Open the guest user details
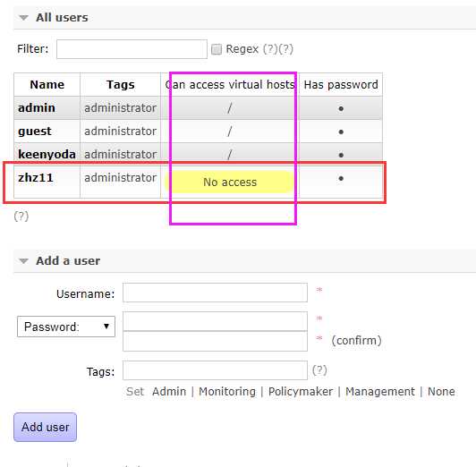The height and width of the screenshot is (467, 476). 35,132
